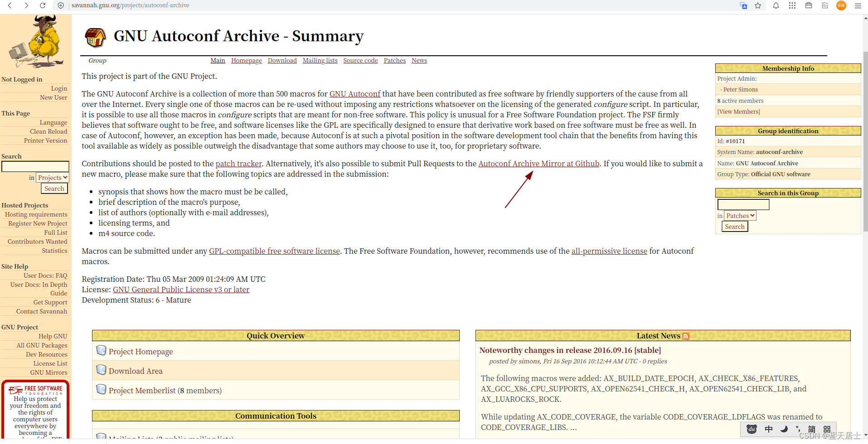Open the Patches tab

click(395, 60)
